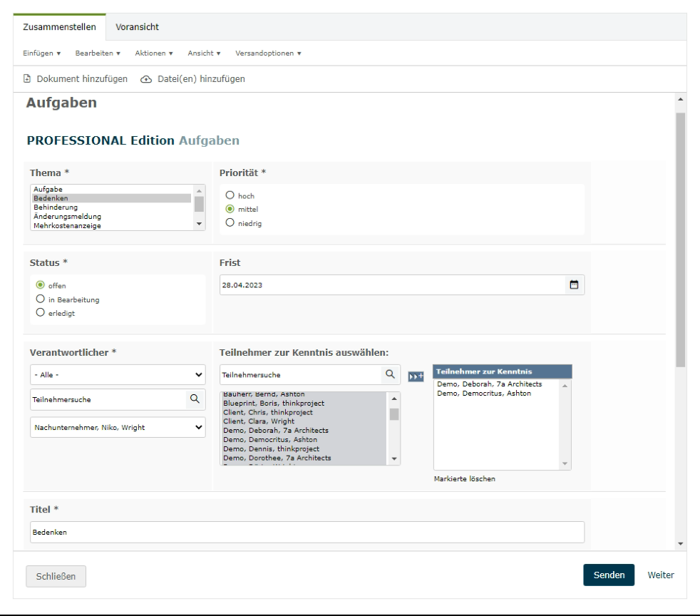Image resolution: width=700 pixels, height=616 pixels.
Task: Select 'Client, Clara, Wright' in participant list
Action: pos(304,421)
